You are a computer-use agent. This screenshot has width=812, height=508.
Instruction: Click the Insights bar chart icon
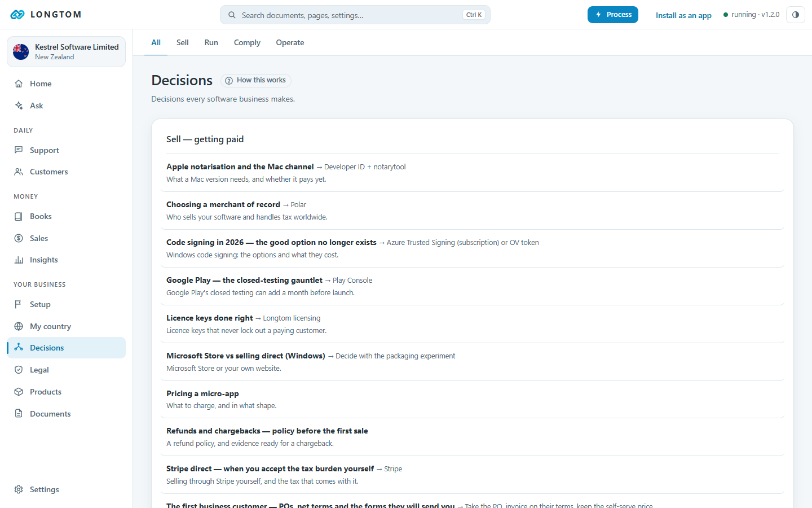[x=19, y=260]
